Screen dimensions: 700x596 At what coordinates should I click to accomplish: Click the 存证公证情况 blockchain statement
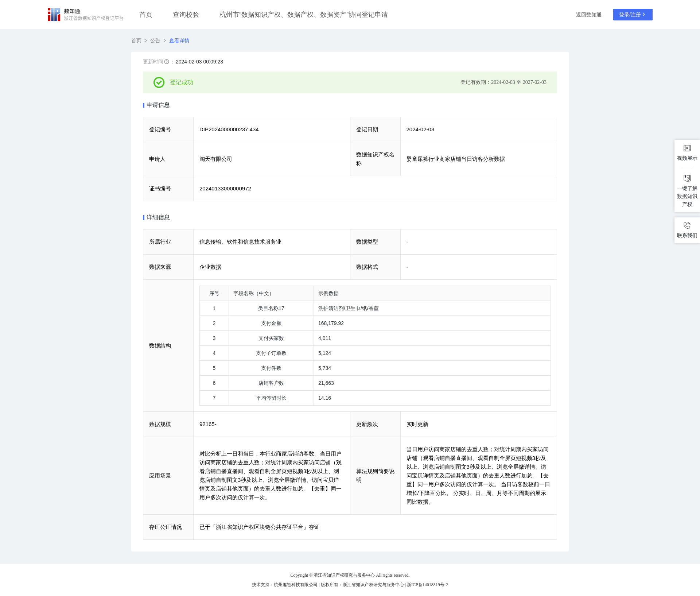(260, 527)
